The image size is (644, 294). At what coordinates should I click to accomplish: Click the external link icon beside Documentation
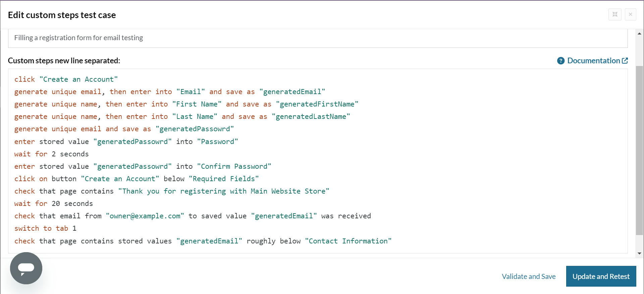click(625, 61)
